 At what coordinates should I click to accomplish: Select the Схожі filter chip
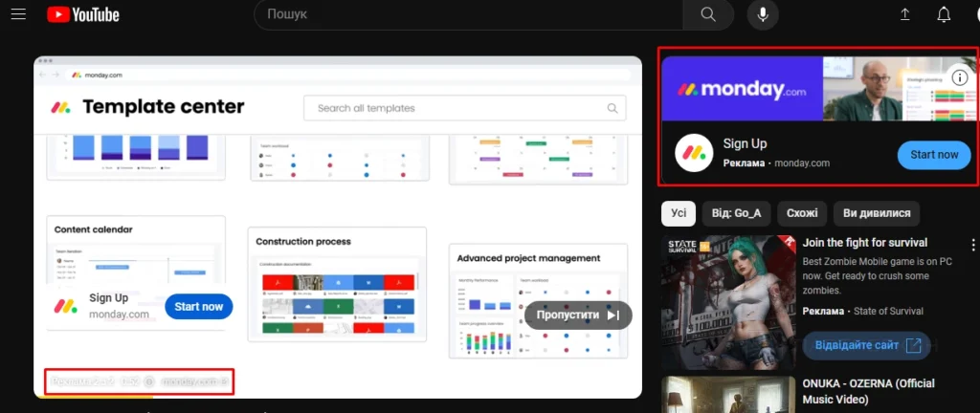(802, 213)
